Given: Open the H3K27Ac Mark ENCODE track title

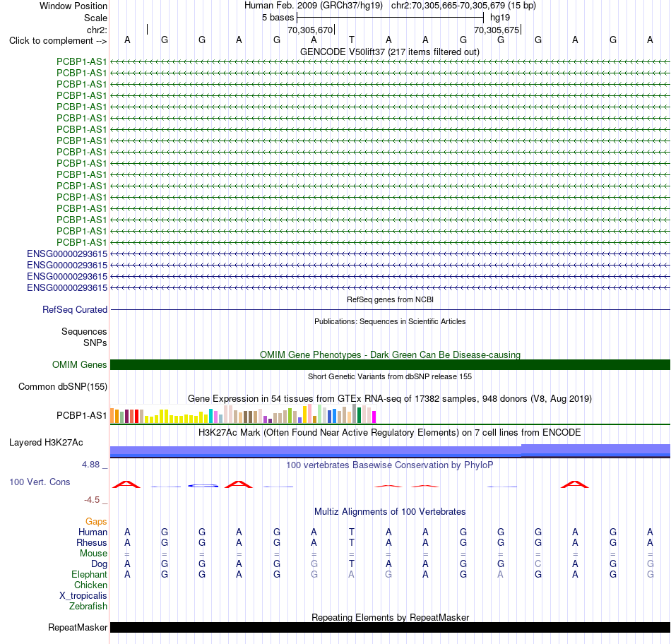Looking at the screenshot, I should click(390, 433).
